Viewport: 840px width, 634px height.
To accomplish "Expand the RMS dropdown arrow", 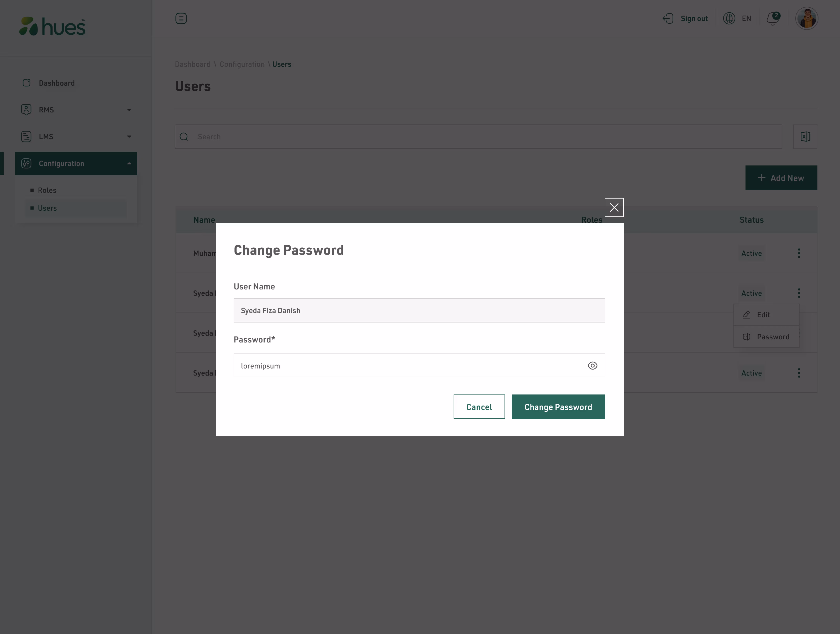I will point(129,110).
